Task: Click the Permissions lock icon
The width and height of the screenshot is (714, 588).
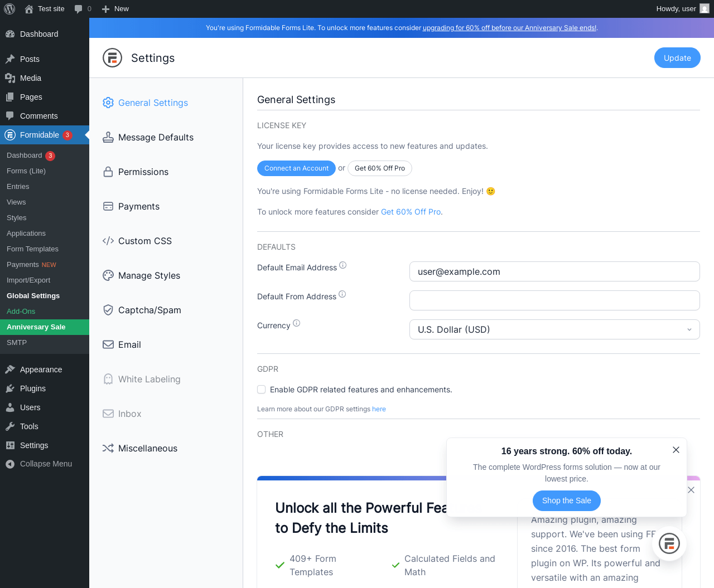Action: coord(108,172)
